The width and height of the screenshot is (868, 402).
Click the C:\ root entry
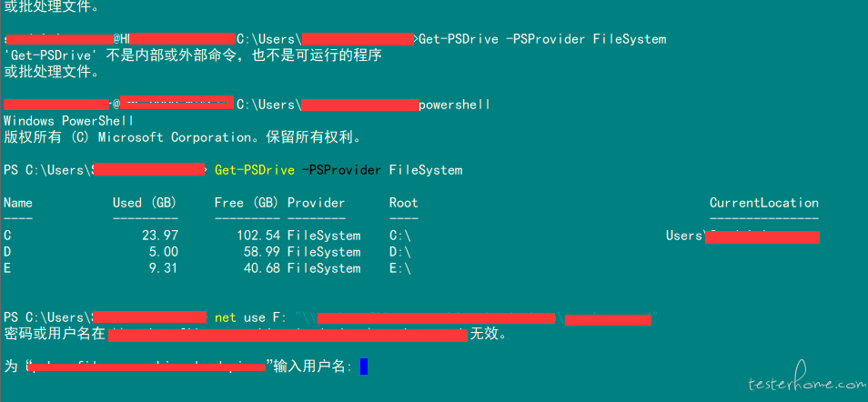400,236
